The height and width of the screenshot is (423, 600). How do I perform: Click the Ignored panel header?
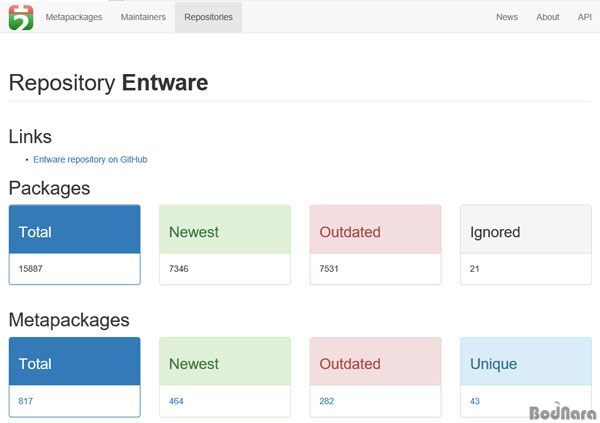pyautogui.click(x=526, y=229)
